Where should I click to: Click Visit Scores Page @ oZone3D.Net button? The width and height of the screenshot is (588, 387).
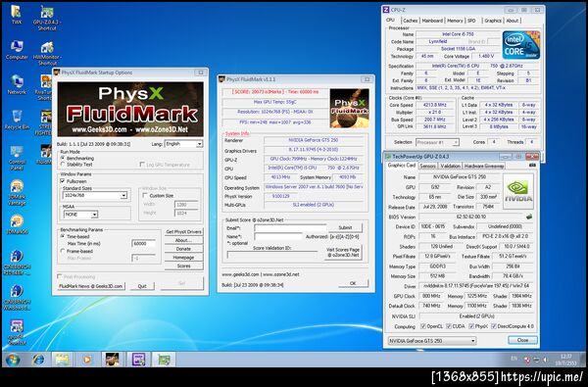pyautogui.click(x=343, y=252)
